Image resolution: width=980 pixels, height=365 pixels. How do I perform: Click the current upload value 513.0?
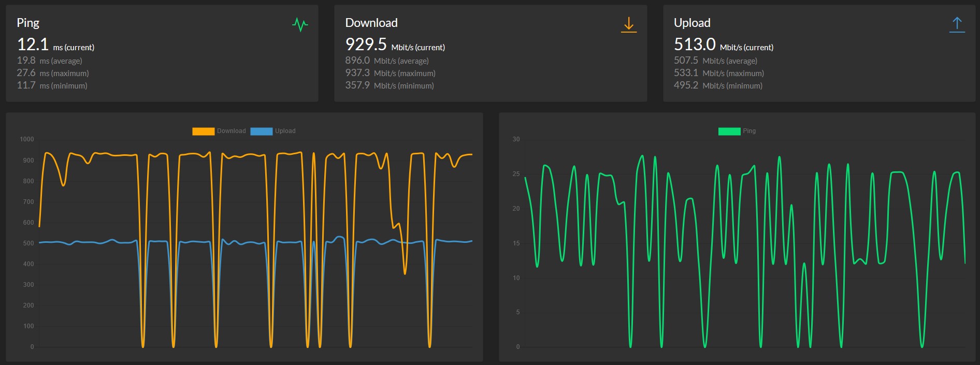click(694, 45)
